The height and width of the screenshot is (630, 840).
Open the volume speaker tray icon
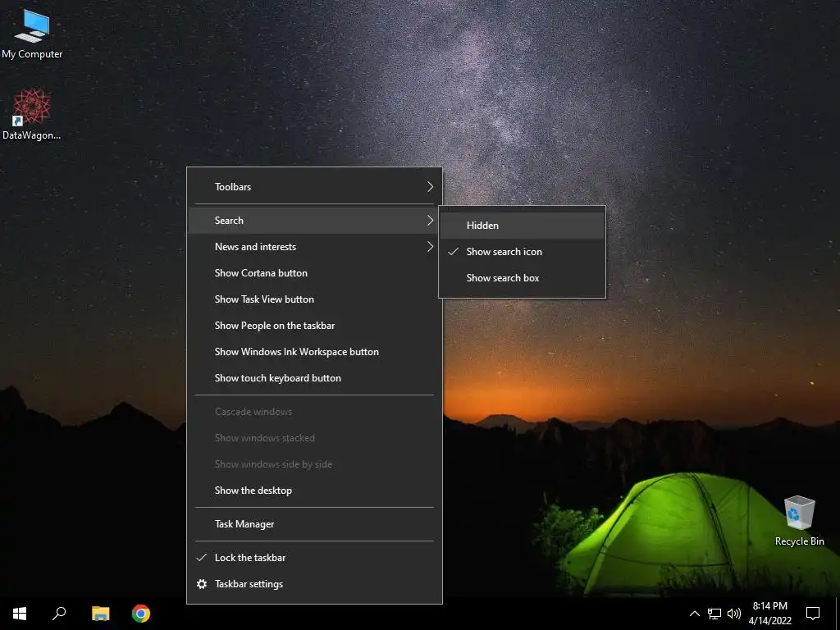(734, 614)
